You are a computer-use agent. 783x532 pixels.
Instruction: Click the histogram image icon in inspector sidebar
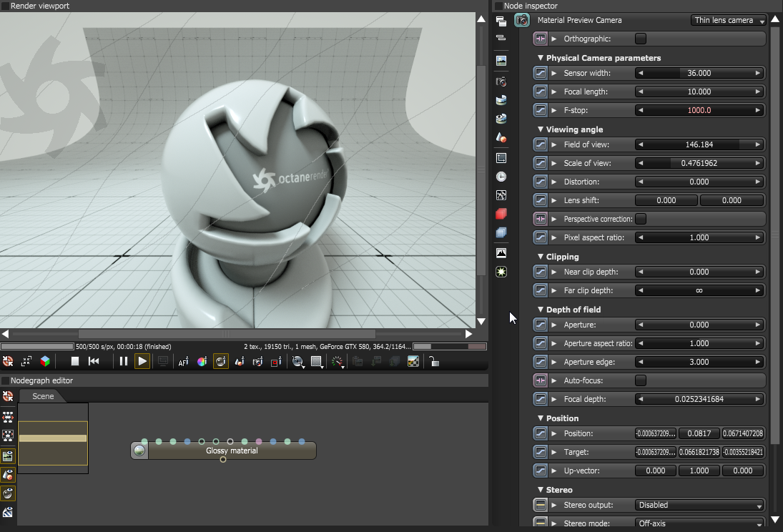coord(501,253)
